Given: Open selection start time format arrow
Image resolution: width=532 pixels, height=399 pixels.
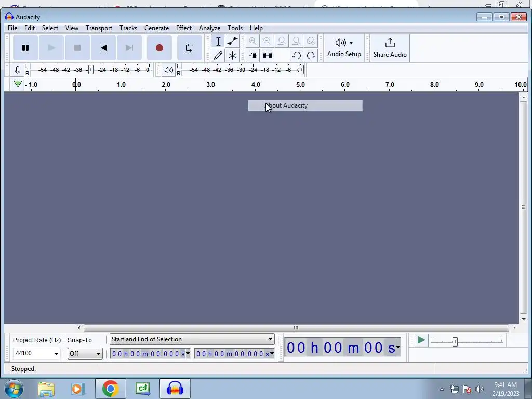Looking at the screenshot, I should 188,353.
